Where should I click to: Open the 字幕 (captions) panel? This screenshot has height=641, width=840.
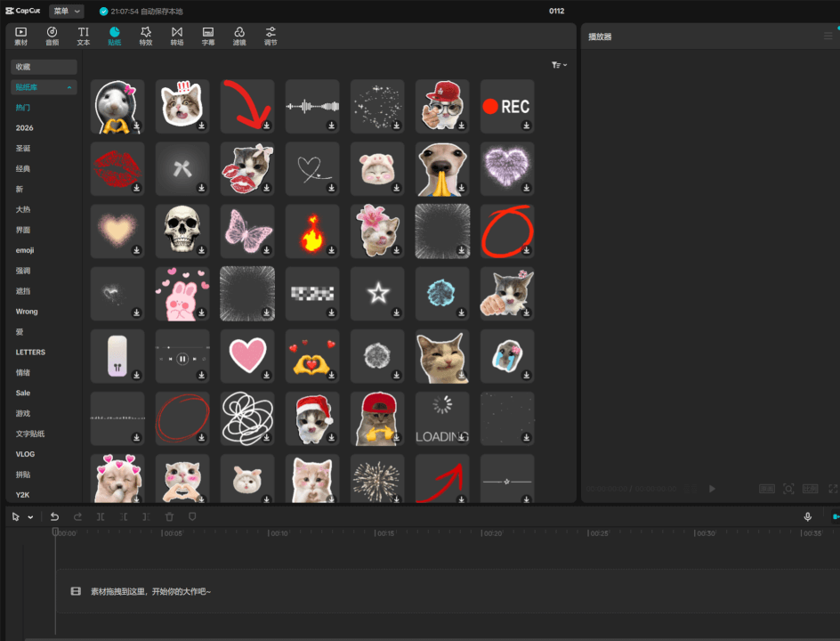pyautogui.click(x=208, y=36)
